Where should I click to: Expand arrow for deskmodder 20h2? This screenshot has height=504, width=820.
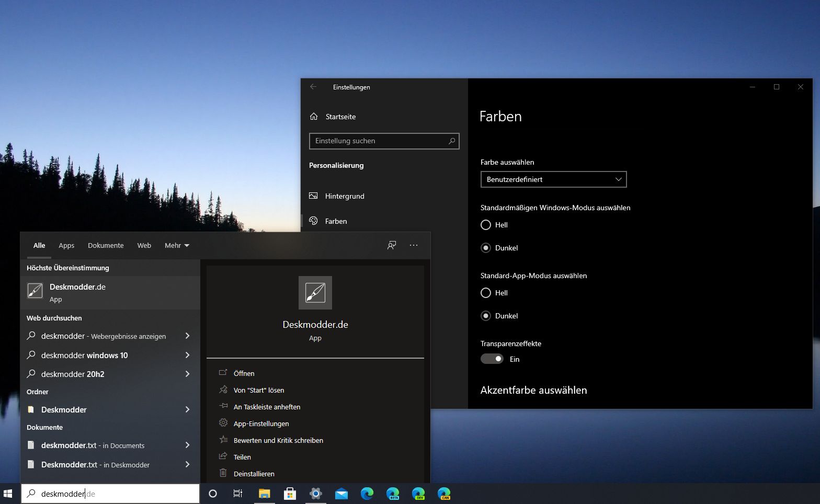coord(187,374)
